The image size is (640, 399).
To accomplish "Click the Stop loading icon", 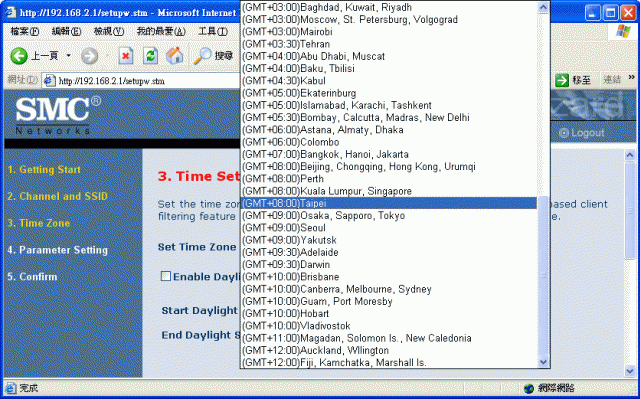I will pyautogui.click(x=126, y=56).
